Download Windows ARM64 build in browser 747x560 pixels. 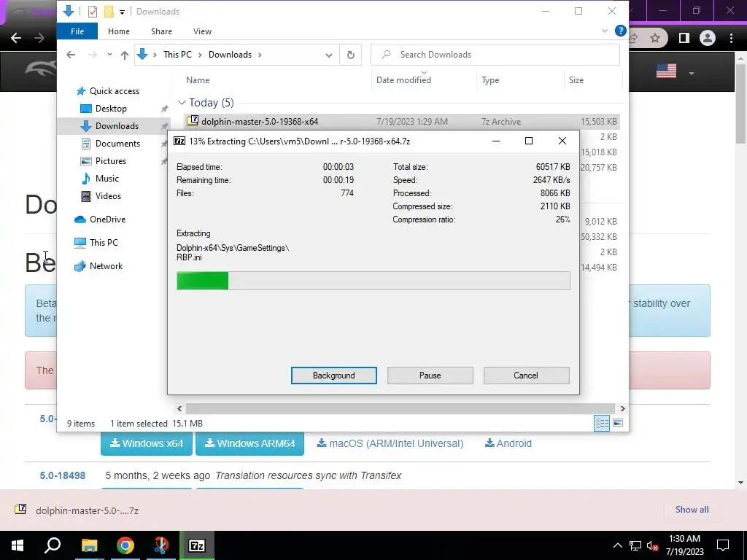click(249, 443)
